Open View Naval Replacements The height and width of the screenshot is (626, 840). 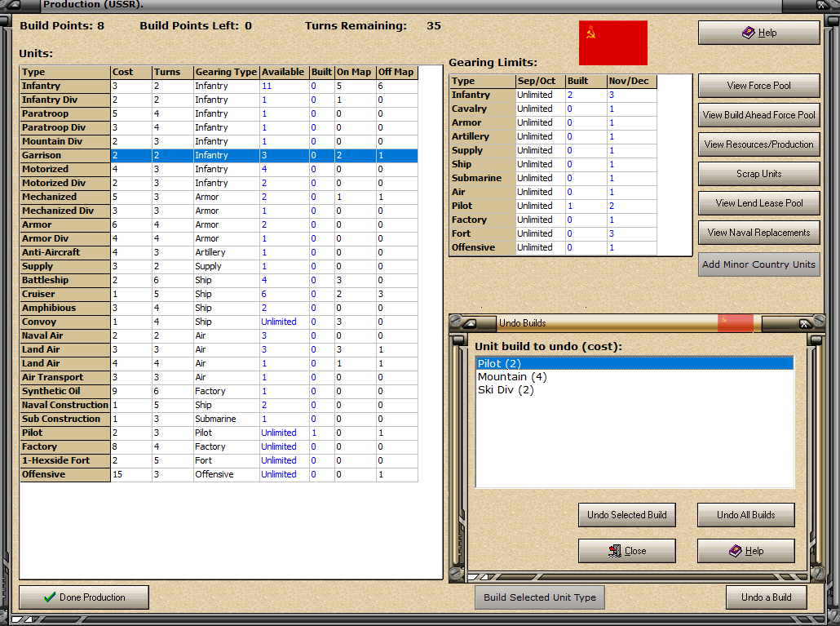coord(758,233)
